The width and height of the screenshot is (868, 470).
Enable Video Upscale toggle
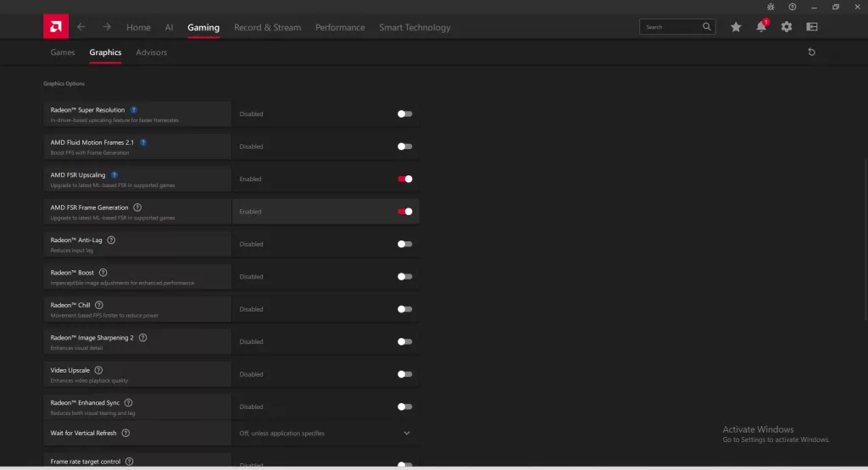(x=404, y=374)
